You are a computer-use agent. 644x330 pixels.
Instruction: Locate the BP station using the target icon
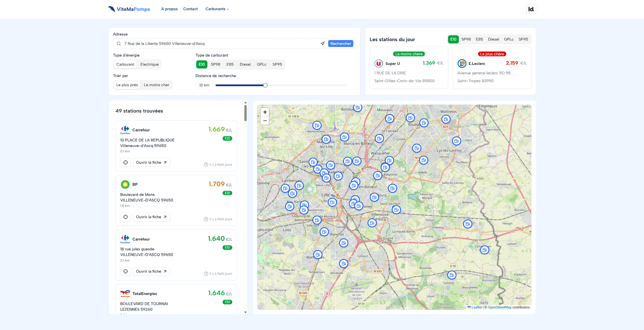point(125,217)
